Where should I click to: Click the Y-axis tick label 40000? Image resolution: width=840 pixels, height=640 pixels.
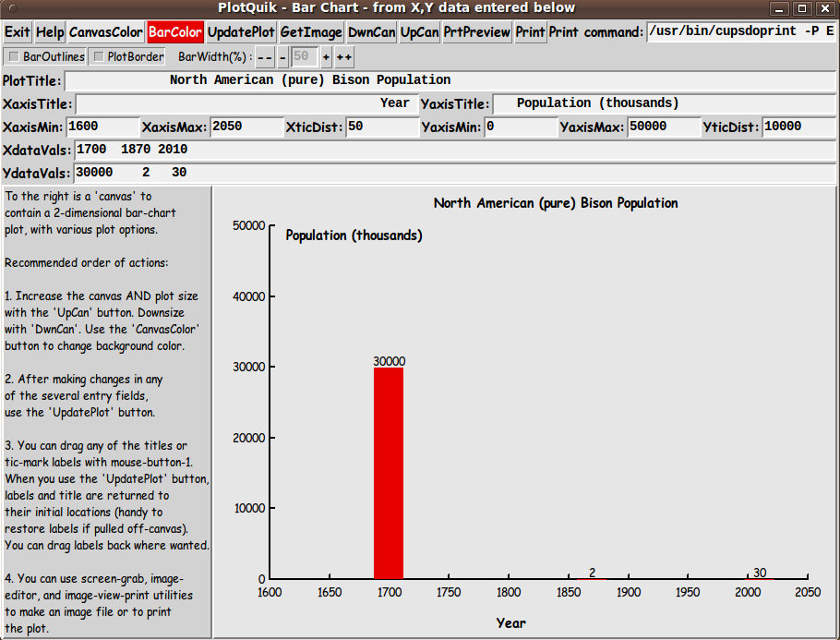pyautogui.click(x=248, y=296)
